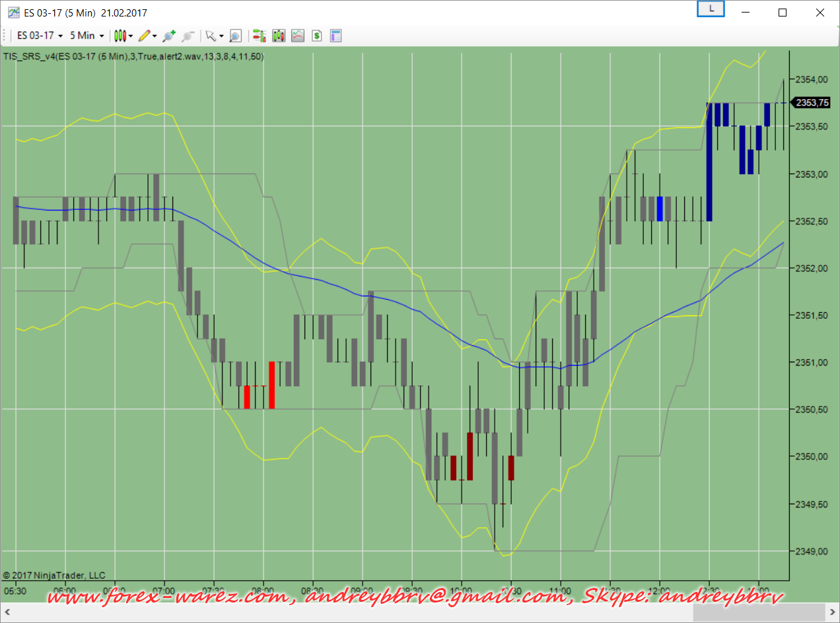Select the cursor pointer tool

tap(211, 36)
